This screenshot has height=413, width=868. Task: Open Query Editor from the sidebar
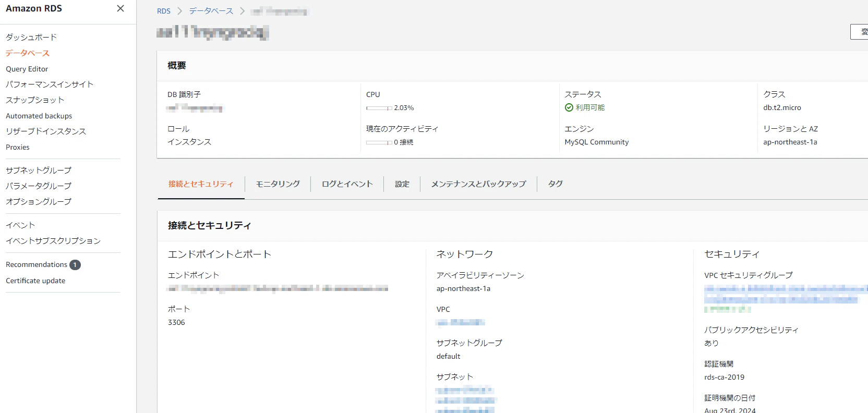27,69
